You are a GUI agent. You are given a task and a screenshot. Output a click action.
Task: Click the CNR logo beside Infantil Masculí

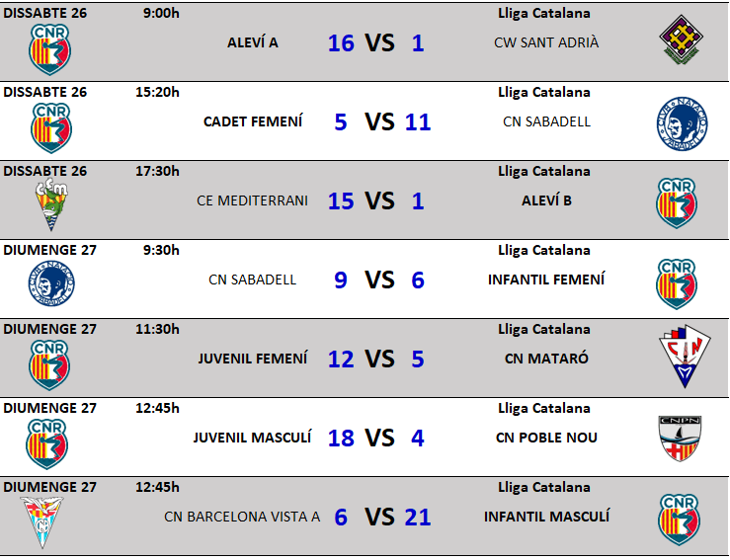click(681, 520)
